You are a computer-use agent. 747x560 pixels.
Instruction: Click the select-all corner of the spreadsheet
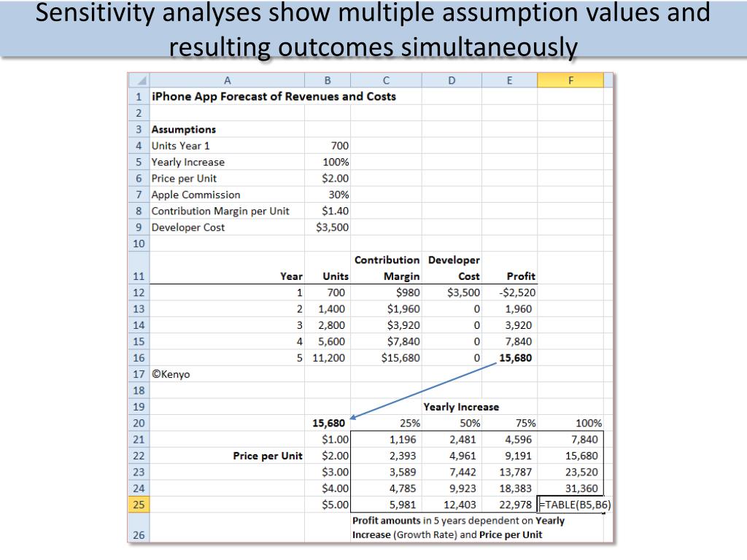pyautogui.click(x=139, y=80)
